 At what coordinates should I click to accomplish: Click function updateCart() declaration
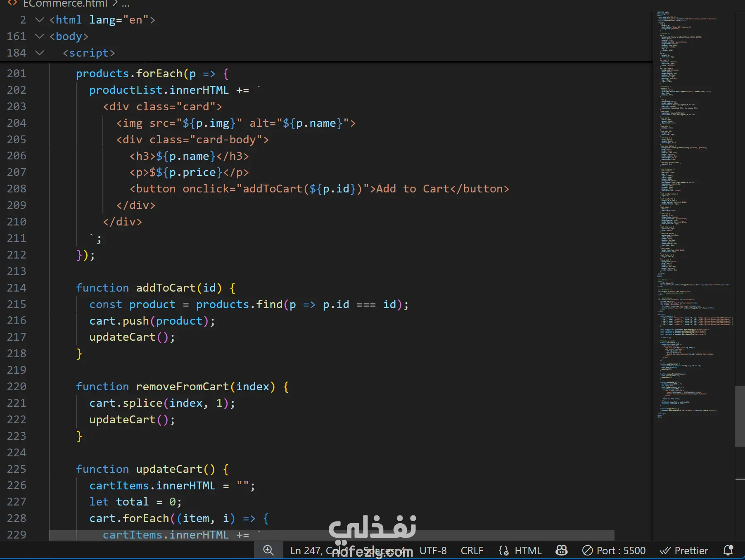point(152,469)
